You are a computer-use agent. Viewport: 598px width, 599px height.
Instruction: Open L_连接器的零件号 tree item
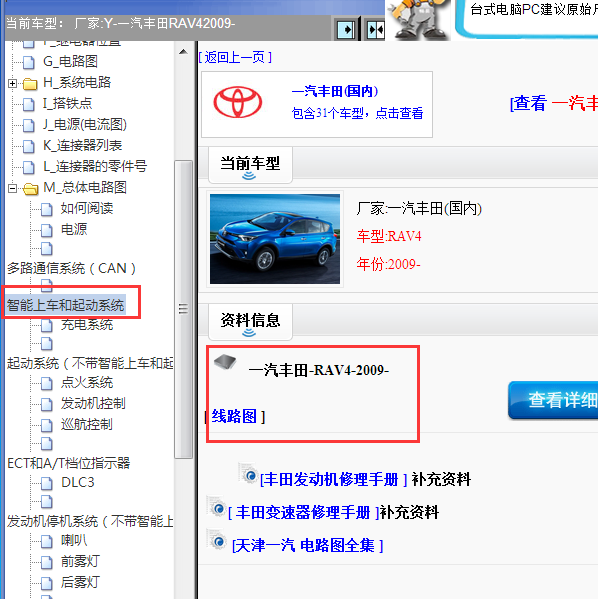click(x=95, y=166)
